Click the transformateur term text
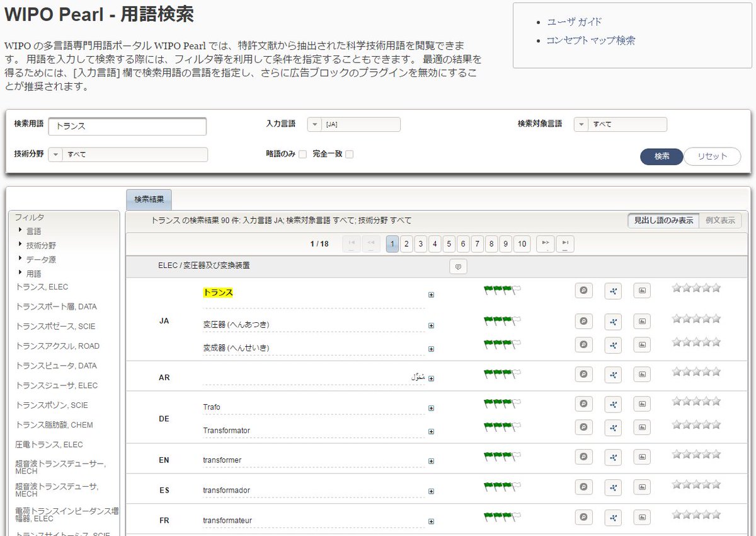This screenshot has height=536, width=756. click(227, 521)
